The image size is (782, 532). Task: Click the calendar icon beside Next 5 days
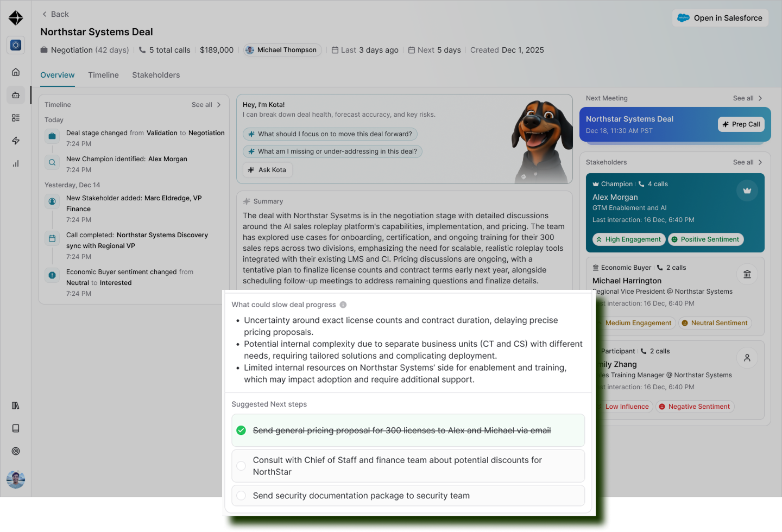point(412,50)
